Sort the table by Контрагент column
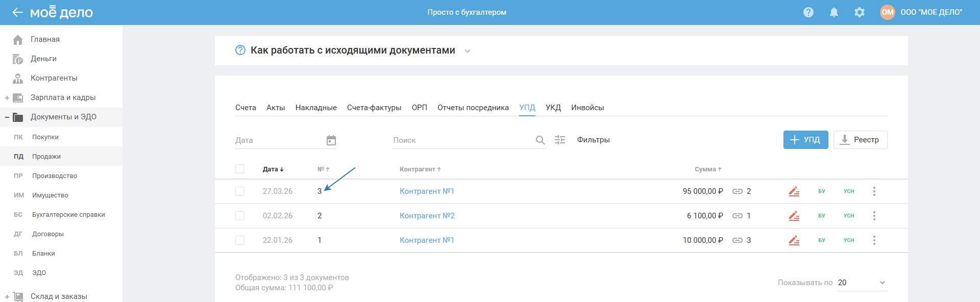980x302 pixels. pyautogui.click(x=420, y=169)
